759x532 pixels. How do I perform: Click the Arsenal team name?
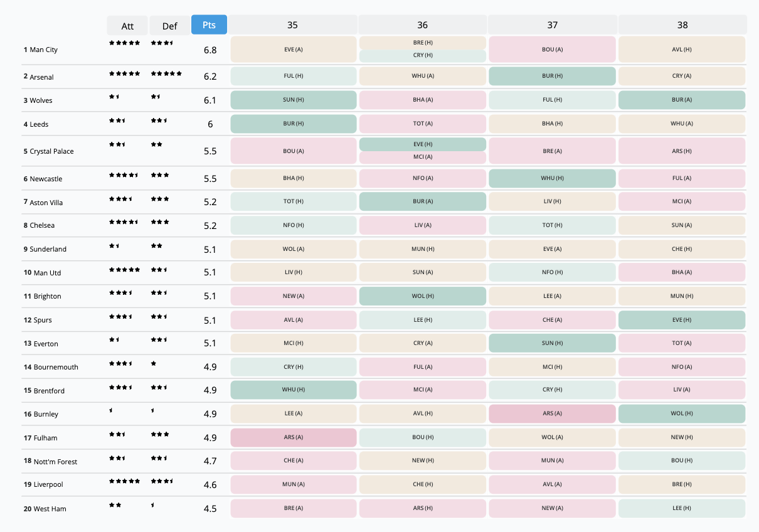tap(42, 77)
